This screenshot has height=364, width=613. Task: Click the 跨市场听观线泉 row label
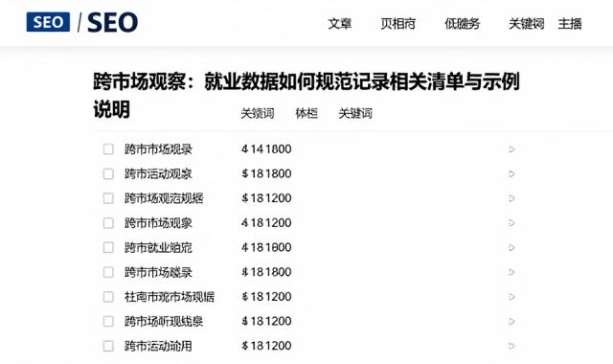coord(164,322)
